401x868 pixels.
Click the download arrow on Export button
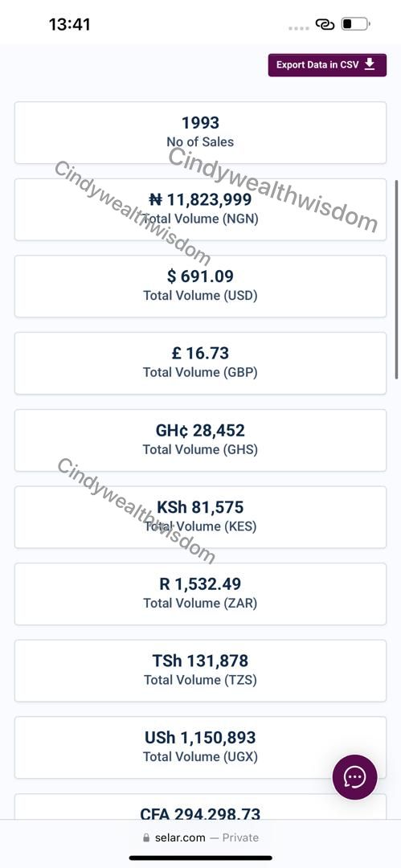coord(370,64)
